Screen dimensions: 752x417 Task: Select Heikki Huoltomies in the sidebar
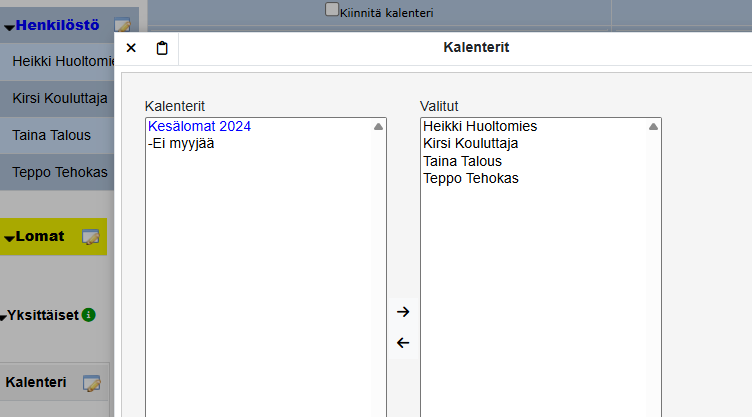(58, 62)
